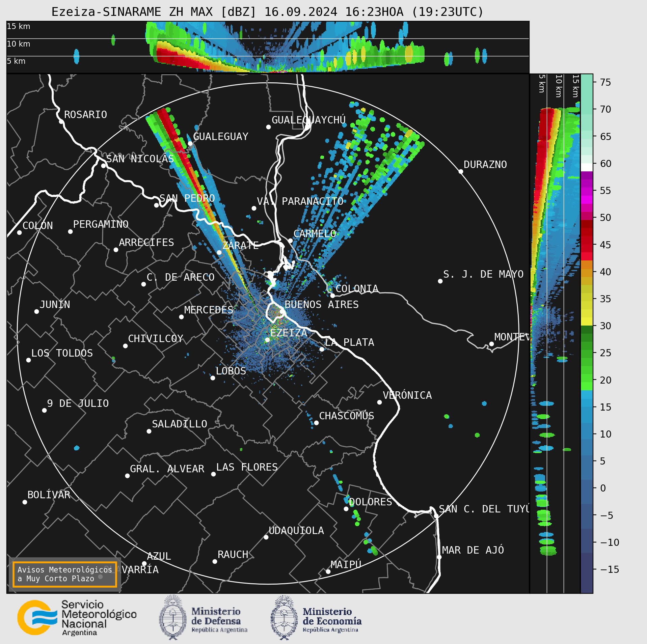Click the SAN PEDRO city label
647x644 pixels.
coord(187,198)
